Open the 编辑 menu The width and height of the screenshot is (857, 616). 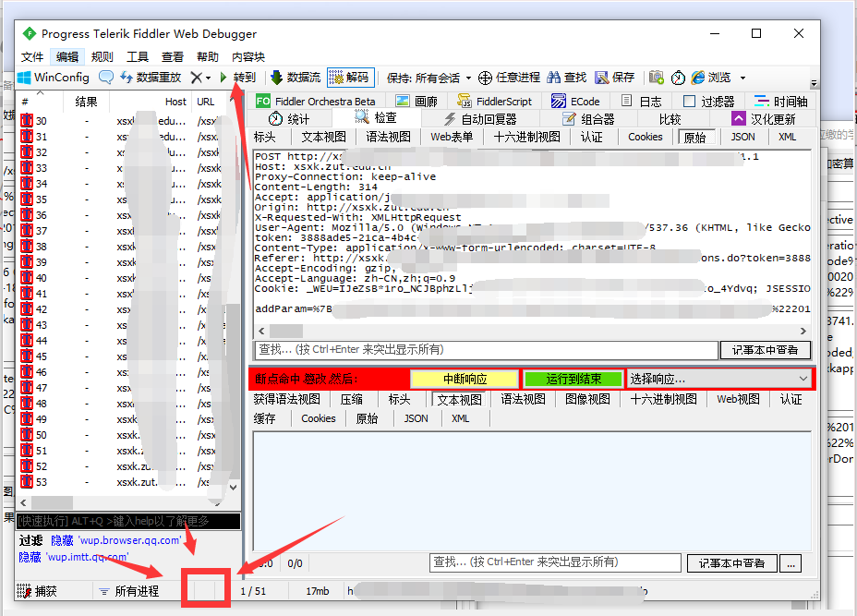tap(67, 57)
